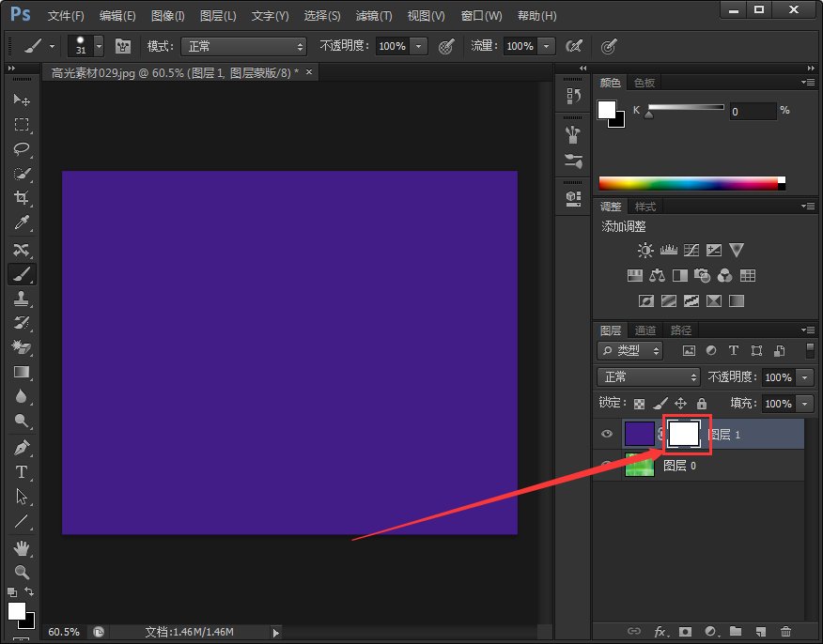Pick the Crop tool

click(21, 198)
